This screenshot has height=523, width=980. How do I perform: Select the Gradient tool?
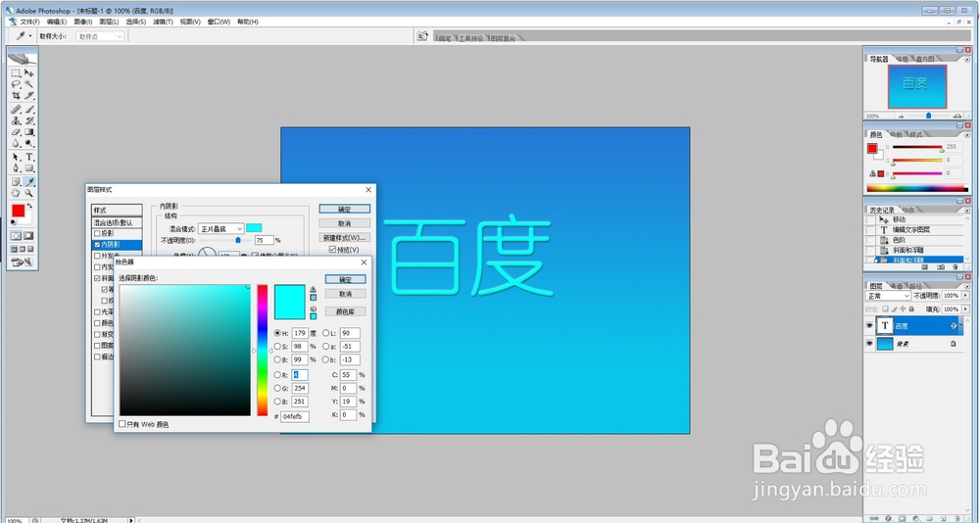(x=28, y=132)
